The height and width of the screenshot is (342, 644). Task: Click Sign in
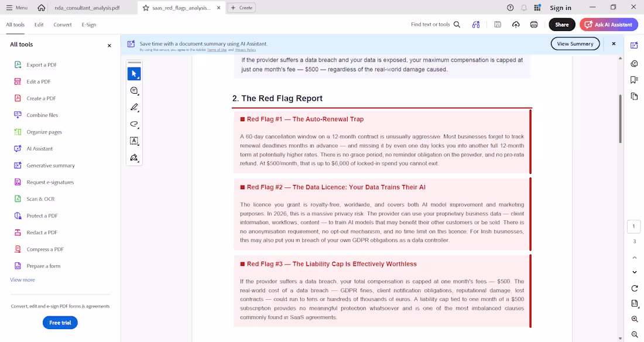(560, 8)
